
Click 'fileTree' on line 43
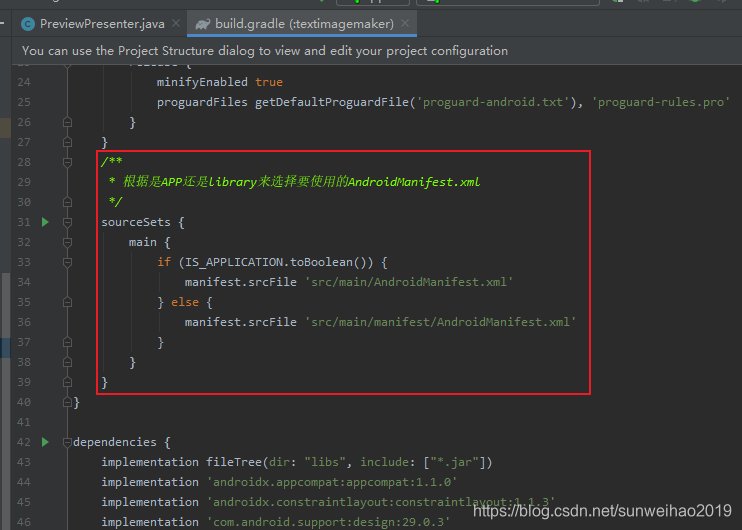234,462
